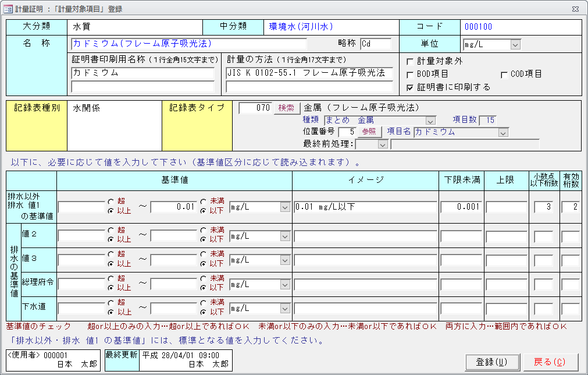
Task: Open mg/L unit dropdown in 値2 row
Action: (284, 236)
